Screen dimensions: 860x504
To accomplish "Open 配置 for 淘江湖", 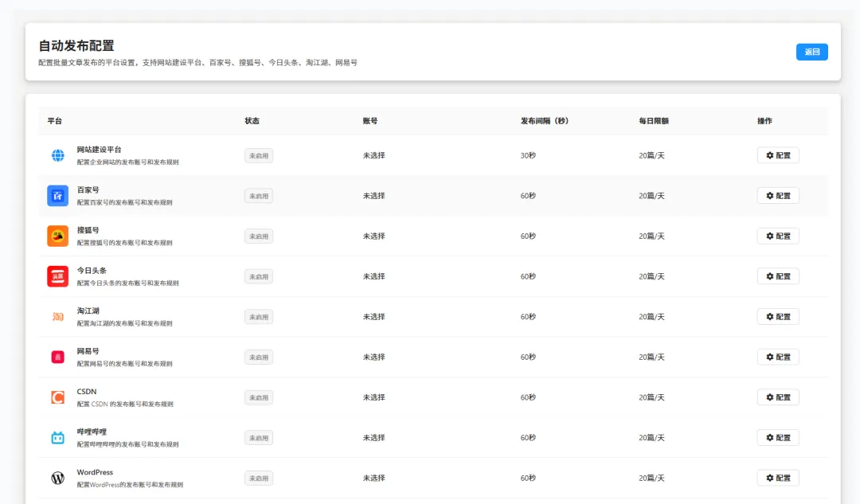I will pyautogui.click(x=778, y=317).
